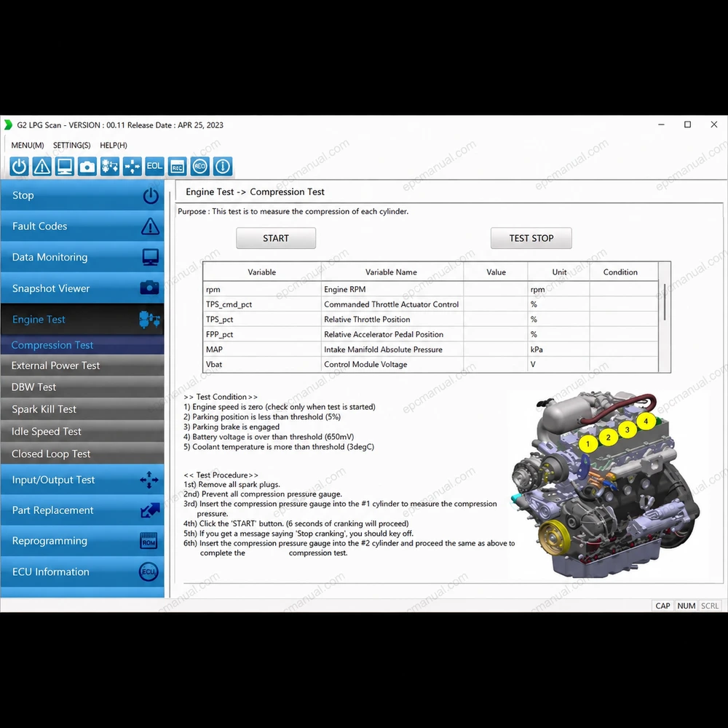728x728 pixels.
Task: Select Compression Test submenu item
Action: tap(82, 345)
